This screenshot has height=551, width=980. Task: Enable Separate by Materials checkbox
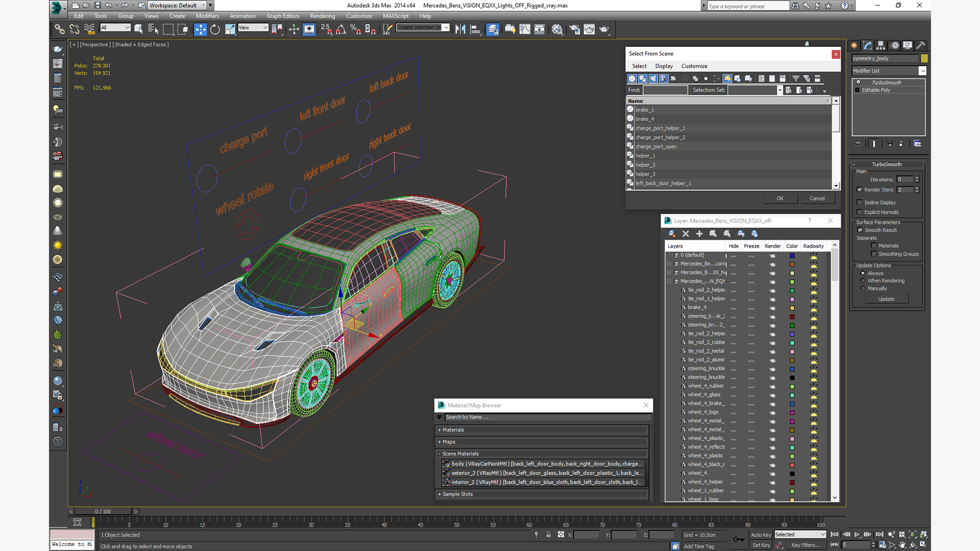coord(874,246)
